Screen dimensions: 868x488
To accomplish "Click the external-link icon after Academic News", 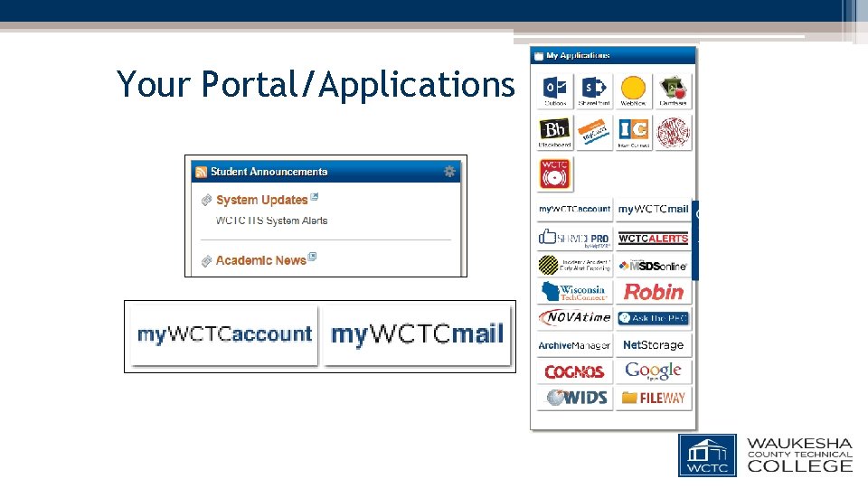I will tap(312, 256).
